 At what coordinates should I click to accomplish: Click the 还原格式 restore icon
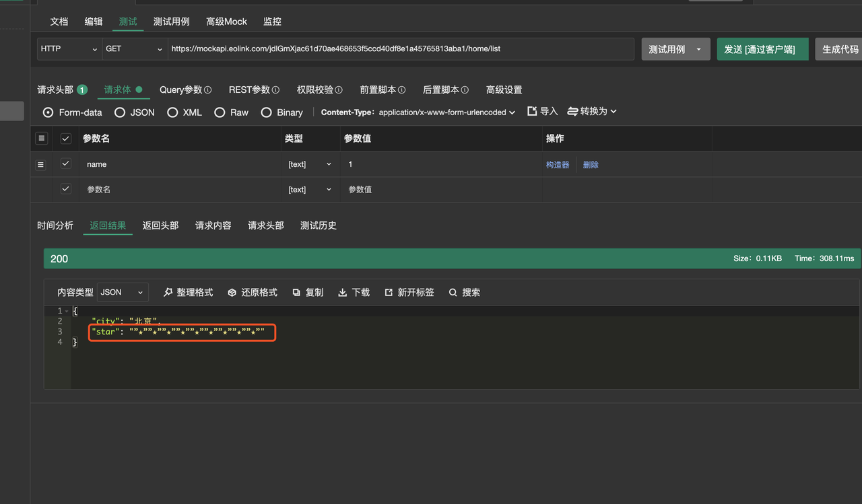[x=232, y=293]
